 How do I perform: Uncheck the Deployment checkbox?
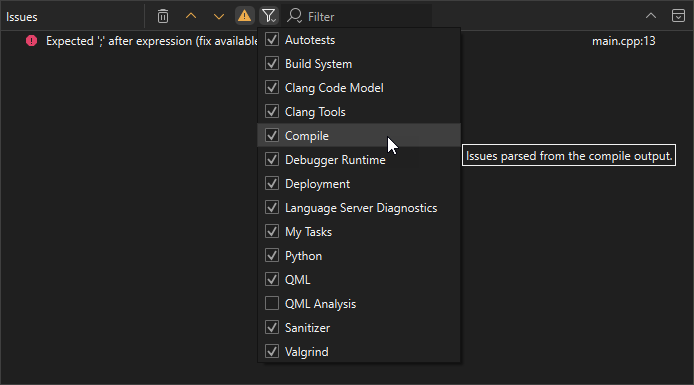point(272,183)
